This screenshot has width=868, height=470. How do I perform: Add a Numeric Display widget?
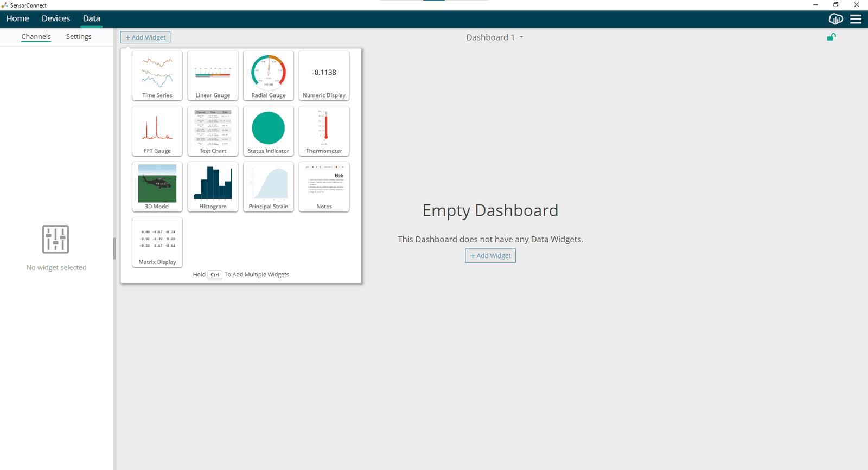coord(324,75)
